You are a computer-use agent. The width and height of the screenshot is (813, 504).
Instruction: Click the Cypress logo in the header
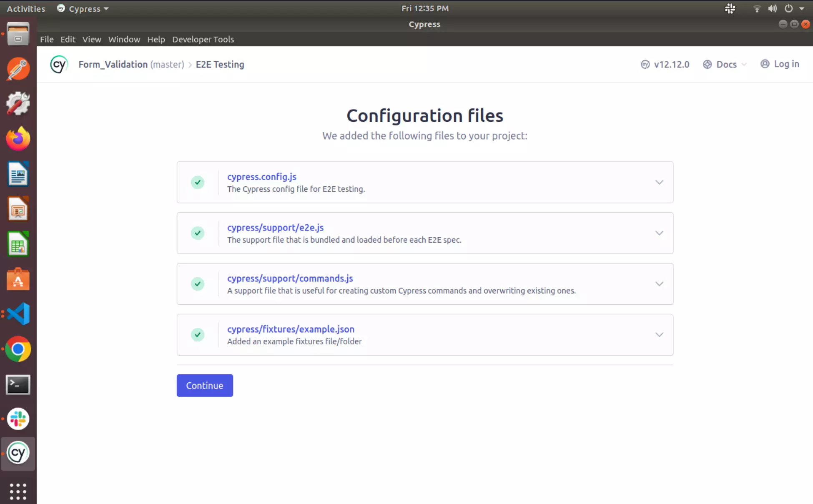(59, 65)
